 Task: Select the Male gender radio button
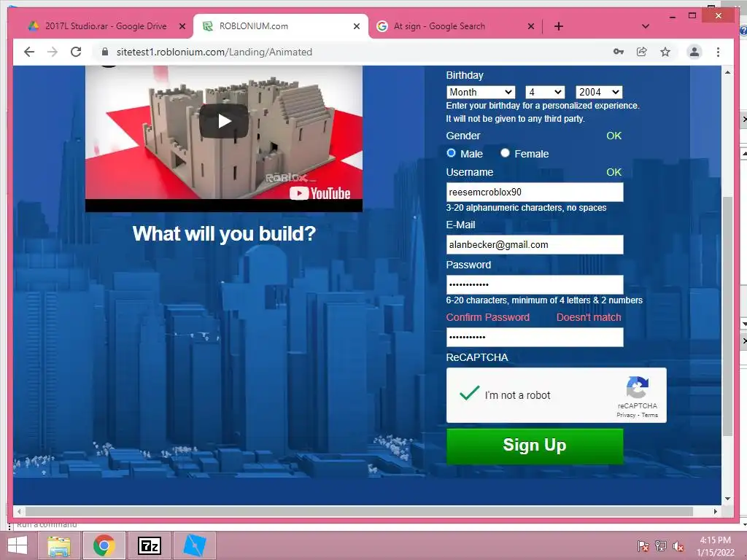tap(451, 153)
